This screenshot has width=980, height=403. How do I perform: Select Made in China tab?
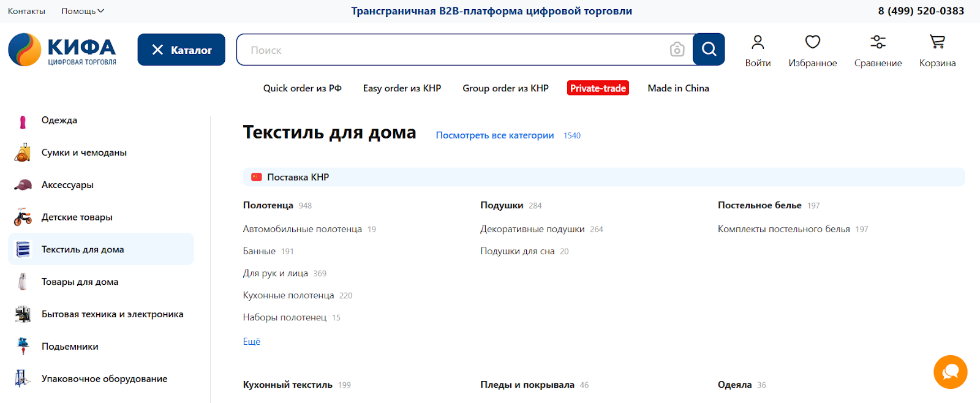click(678, 88)
